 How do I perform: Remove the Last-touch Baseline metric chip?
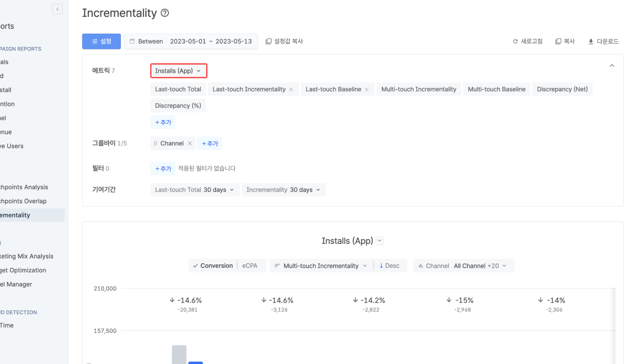point(366,90)
